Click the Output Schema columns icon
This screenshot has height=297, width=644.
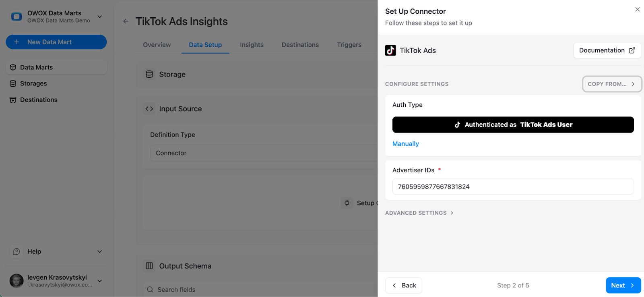[149, 266]
